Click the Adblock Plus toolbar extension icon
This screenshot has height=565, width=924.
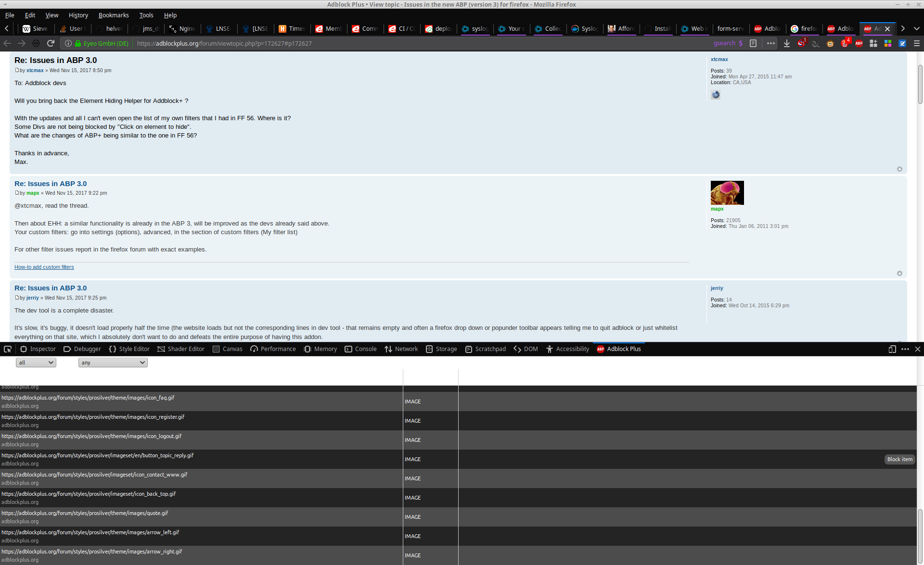[859, 43]
